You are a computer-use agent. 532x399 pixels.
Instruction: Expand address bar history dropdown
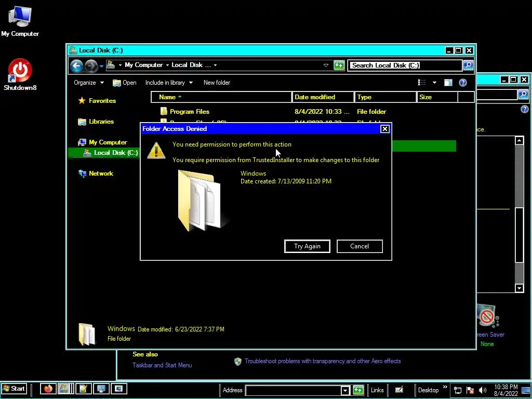point(326,65)
